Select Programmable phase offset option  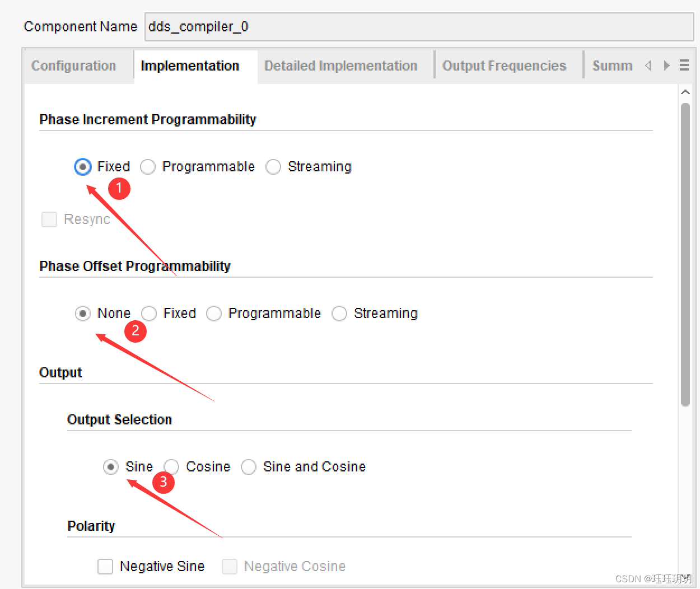[x=214, y=314]
